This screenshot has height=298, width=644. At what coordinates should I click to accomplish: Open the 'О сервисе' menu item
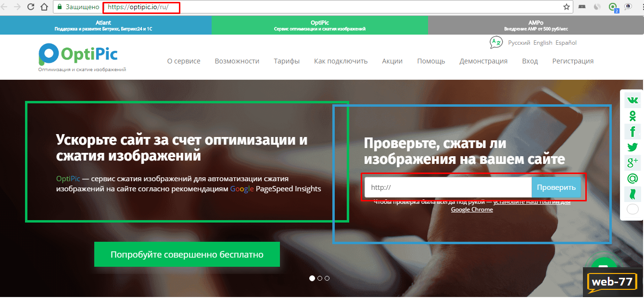[184, 61]
